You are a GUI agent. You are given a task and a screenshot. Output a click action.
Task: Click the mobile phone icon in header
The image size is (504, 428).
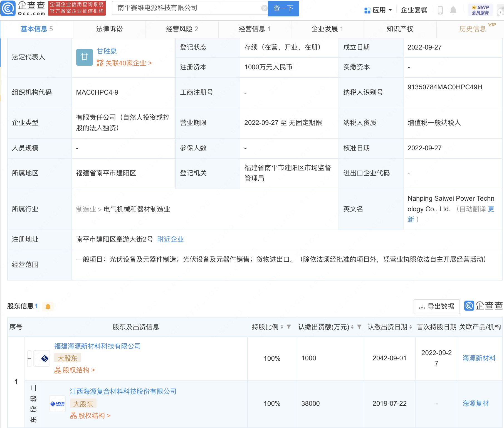coord(440,10)
